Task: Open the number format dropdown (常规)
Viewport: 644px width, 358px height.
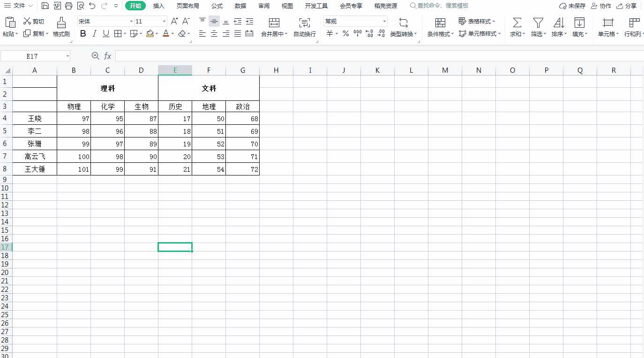Action: tap(385, 22)
